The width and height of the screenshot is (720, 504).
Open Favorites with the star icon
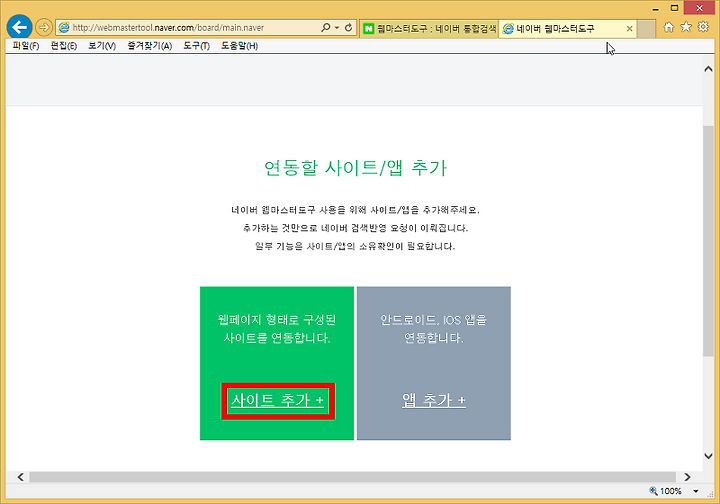point(686,27)
